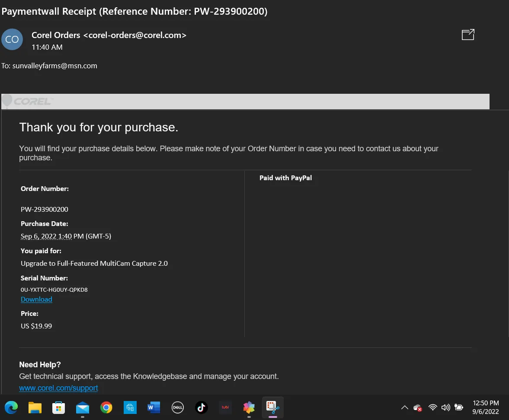This screenshot has height=420, width=509.
Task: Click Upgrade to Full-Featured MultiCam Capture text
Action: 94,263
